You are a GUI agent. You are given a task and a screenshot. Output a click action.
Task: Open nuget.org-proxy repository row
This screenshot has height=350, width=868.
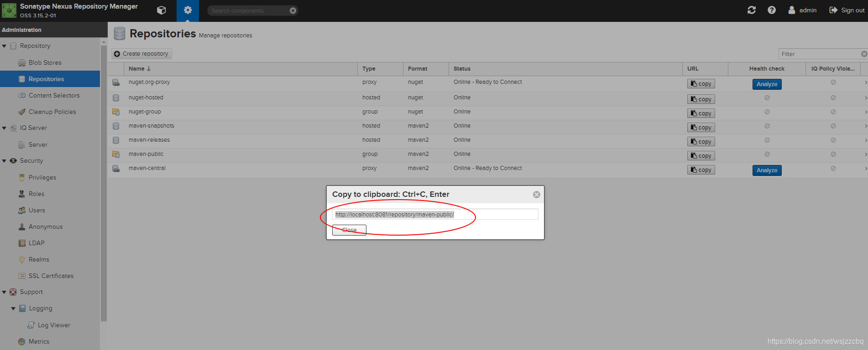pyautogui.click(x=487, y=84)
